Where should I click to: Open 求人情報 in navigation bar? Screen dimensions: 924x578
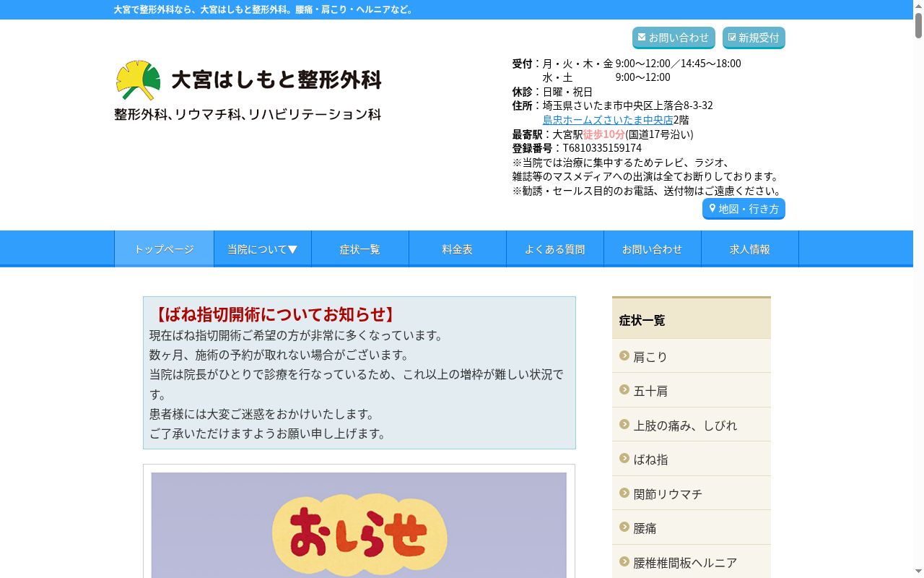click(750, 249)
